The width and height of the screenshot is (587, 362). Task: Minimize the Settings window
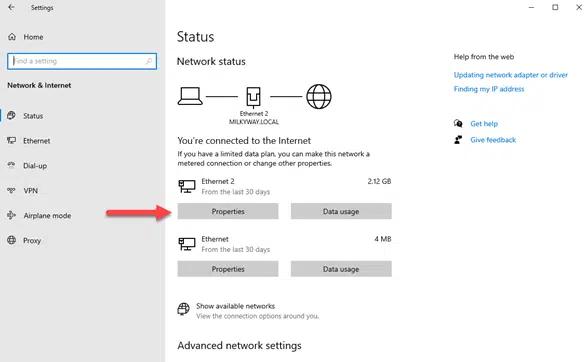coord(531,7)
